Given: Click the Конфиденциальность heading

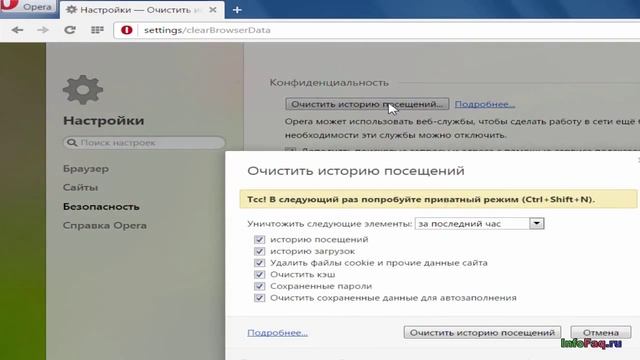Looking at the screenshot, I should pyautogui.click(x=329, y=82).
